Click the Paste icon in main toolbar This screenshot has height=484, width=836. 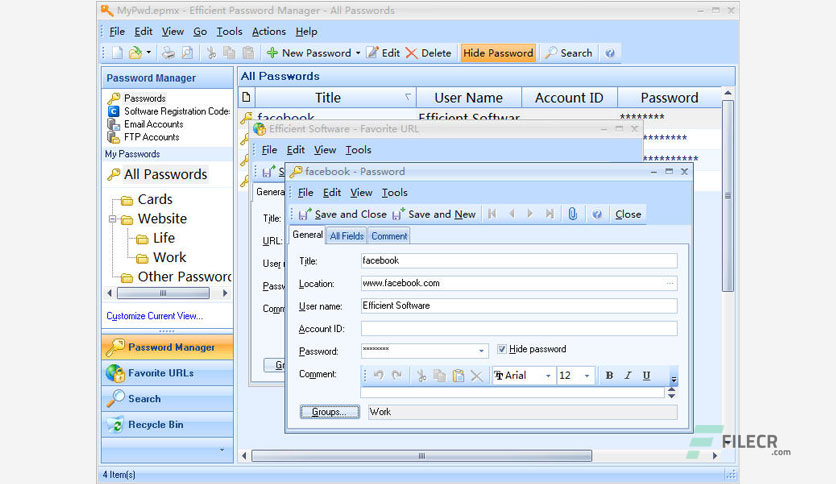[x=248, y=53]
